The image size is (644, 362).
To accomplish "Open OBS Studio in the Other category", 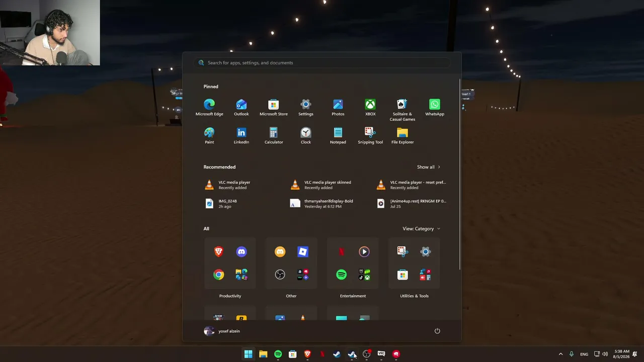I will (x=280, y=275).
